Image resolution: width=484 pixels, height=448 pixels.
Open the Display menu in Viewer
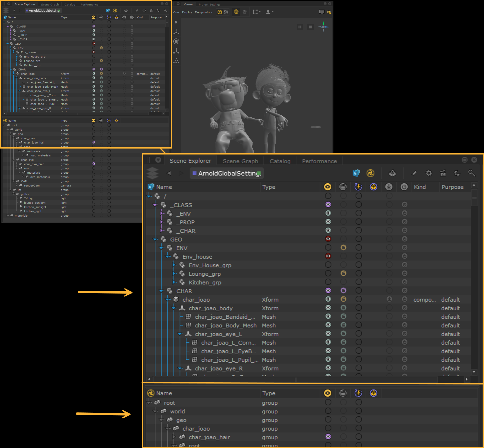tap(187, 12)
